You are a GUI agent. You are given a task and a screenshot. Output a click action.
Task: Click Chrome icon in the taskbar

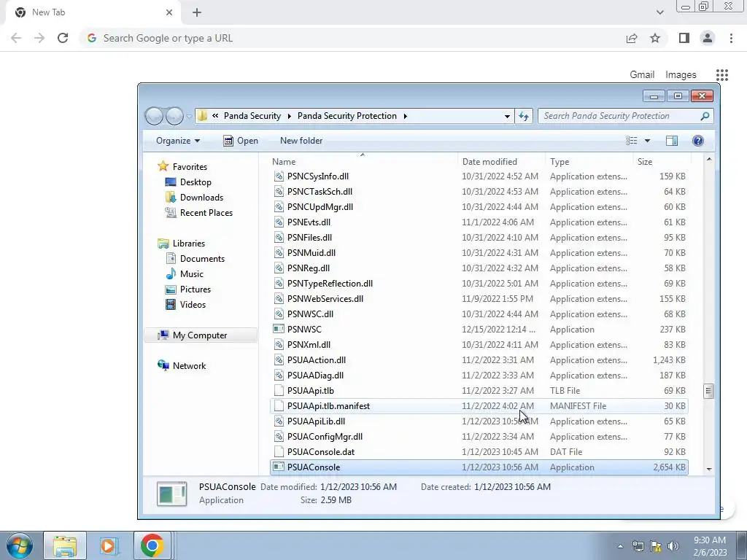152,545
